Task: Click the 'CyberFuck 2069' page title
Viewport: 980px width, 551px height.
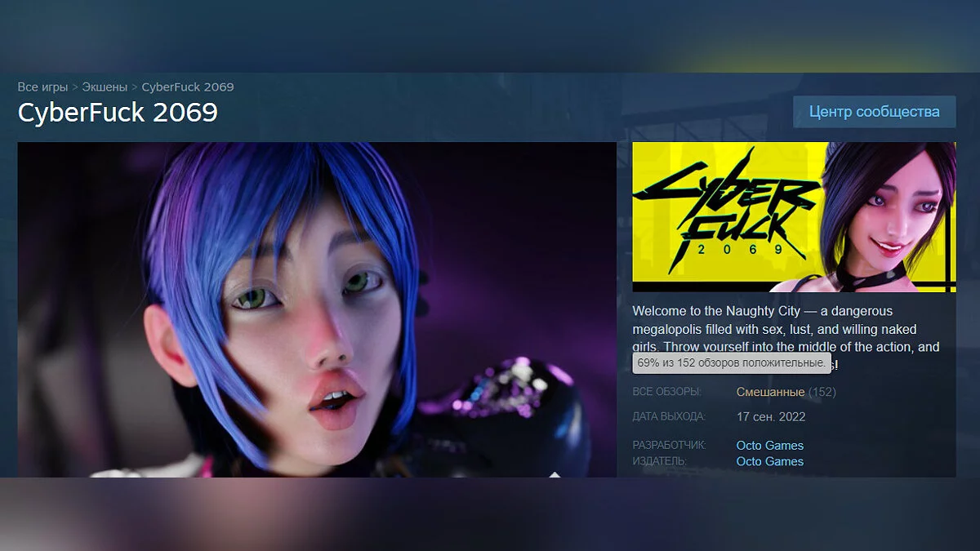Action: pyautogui.click(x=118, y=112)
